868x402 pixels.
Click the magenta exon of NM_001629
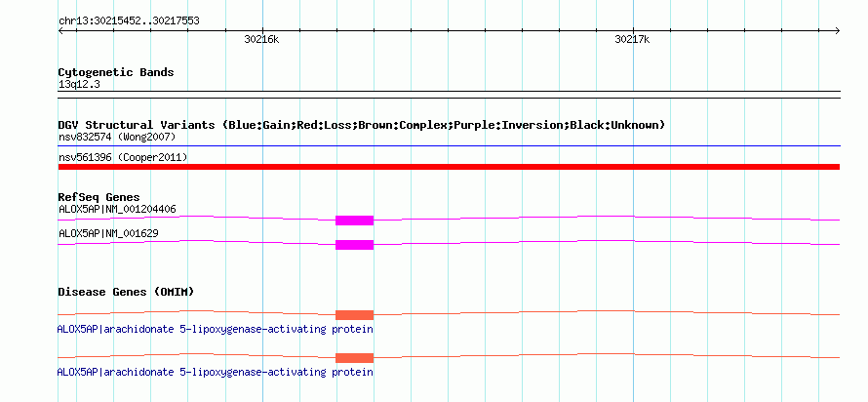click(354, 245)
